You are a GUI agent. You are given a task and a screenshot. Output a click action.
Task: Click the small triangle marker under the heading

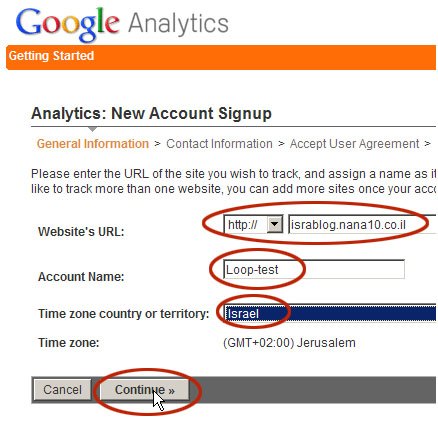pos(93,129)
